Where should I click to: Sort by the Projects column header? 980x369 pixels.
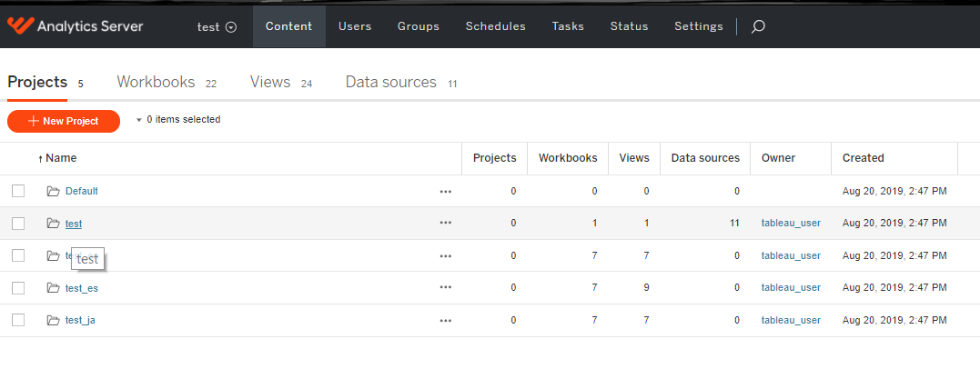(494, 158)
